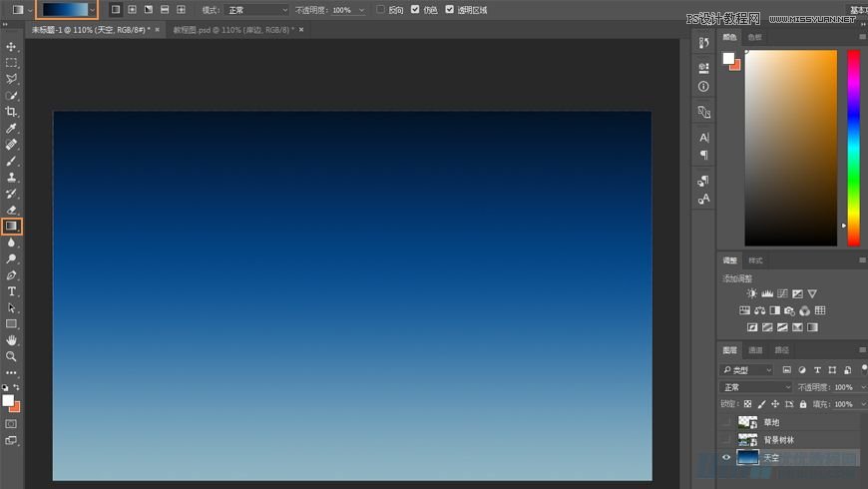The width and height of the screenshot is (868, 489).
Task: Uncheck the 仿色 (Dither) checkbox
Action: tap(415, 10)
